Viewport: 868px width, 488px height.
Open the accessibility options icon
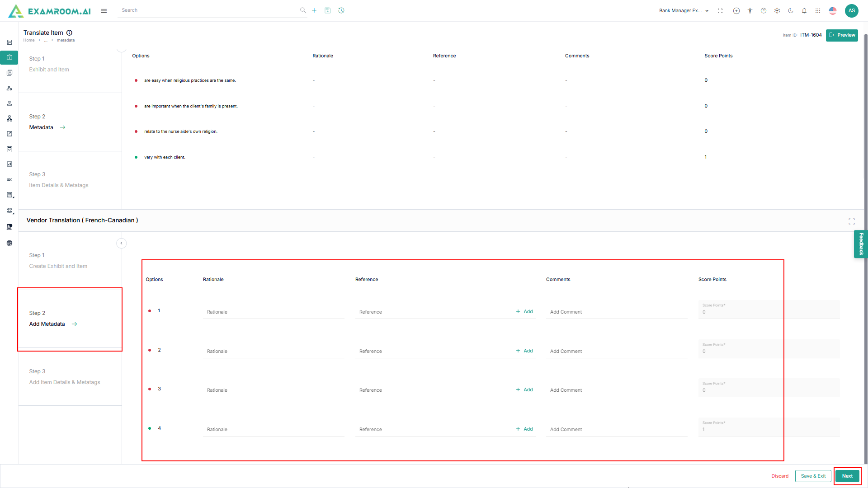pyautogui.click(x=750, y=11)
